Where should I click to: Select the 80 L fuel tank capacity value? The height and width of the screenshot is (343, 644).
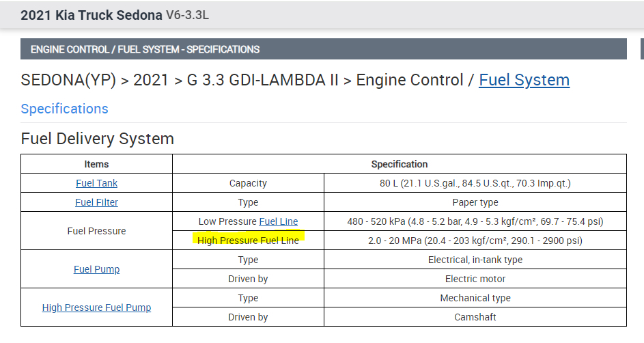click(x=475, y=183)
